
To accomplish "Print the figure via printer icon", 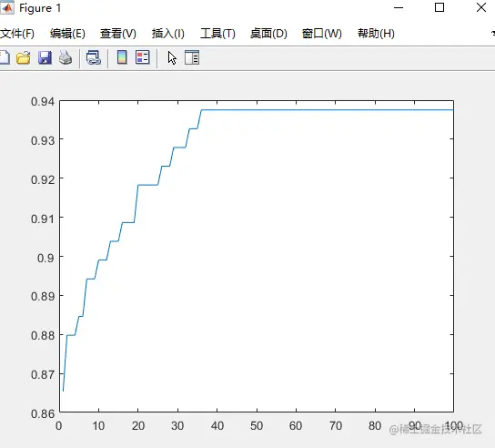I will [66, 57].
